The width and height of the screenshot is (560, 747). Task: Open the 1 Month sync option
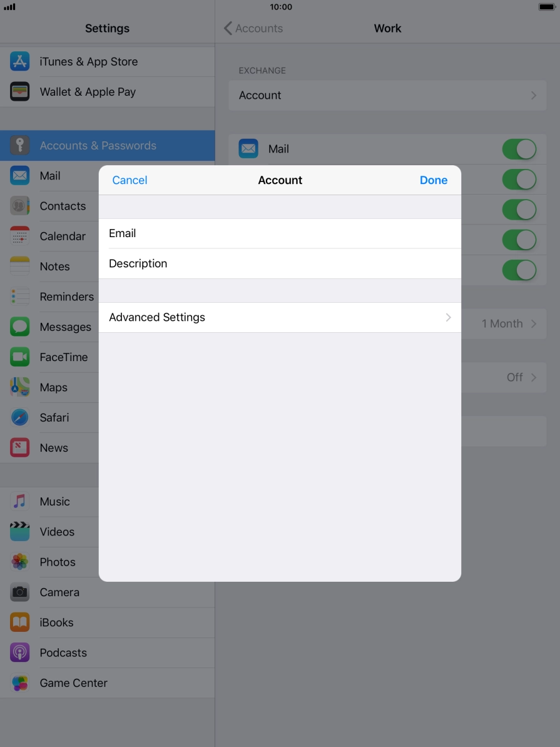(504, 323)
